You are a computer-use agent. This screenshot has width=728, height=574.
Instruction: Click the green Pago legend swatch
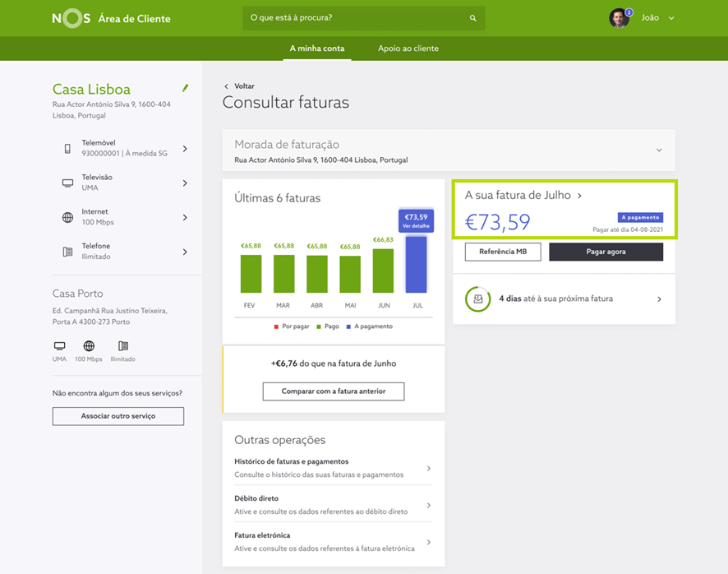pos(319,326)
